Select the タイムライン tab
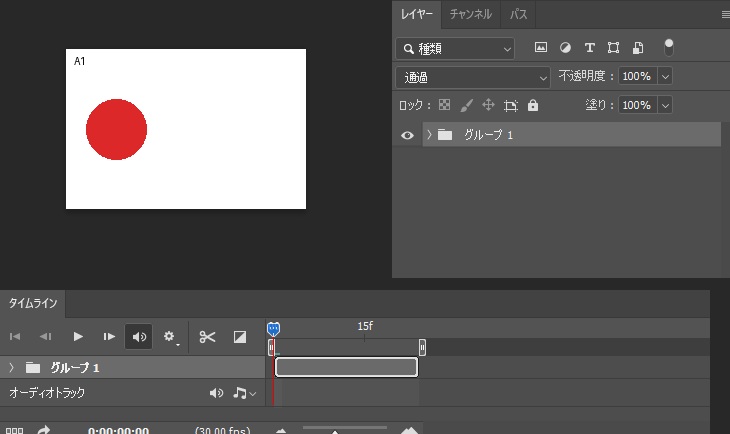The height and width of the screenshot is (434, 730). [x=33, y=304]
